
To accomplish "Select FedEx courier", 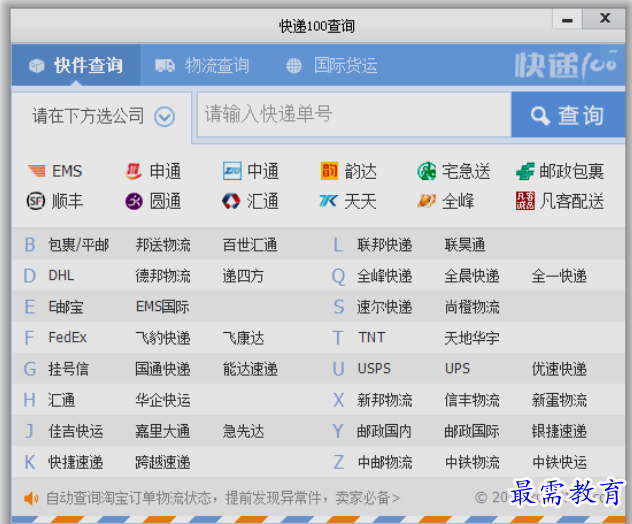I will click(x=68, y=337).
